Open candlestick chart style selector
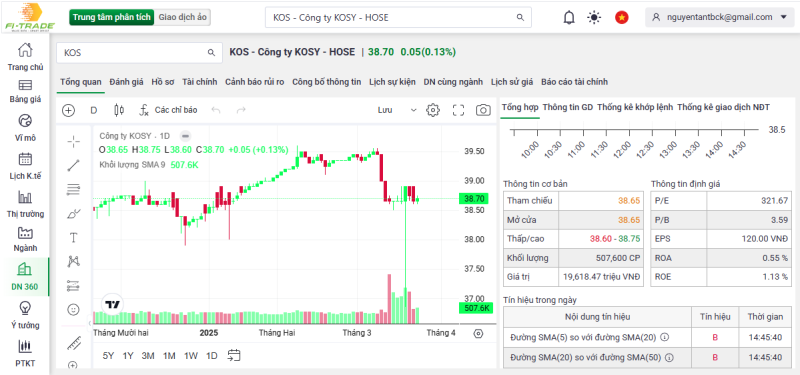This screenshot has width=800, height=375. tap(119, 110)
